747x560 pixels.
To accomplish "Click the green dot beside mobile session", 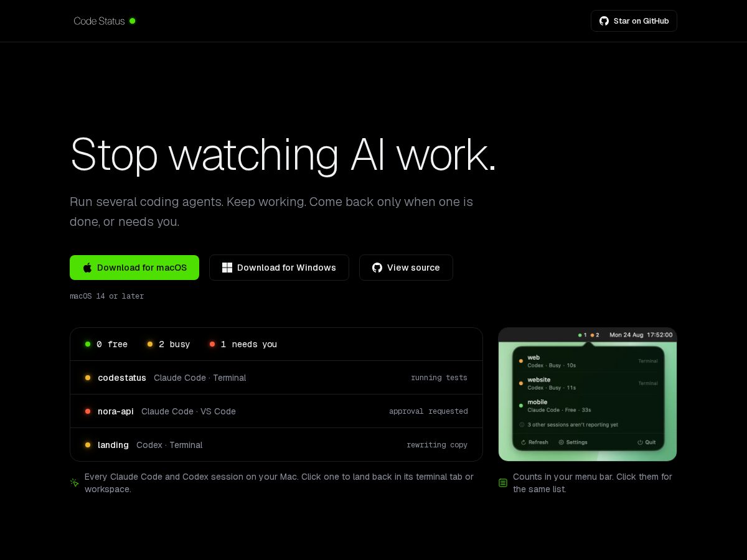I will [521, 406].
